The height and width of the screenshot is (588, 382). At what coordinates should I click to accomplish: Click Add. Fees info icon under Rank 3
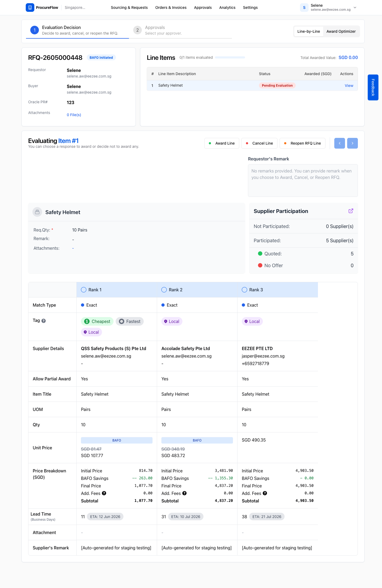click(265, 493)
